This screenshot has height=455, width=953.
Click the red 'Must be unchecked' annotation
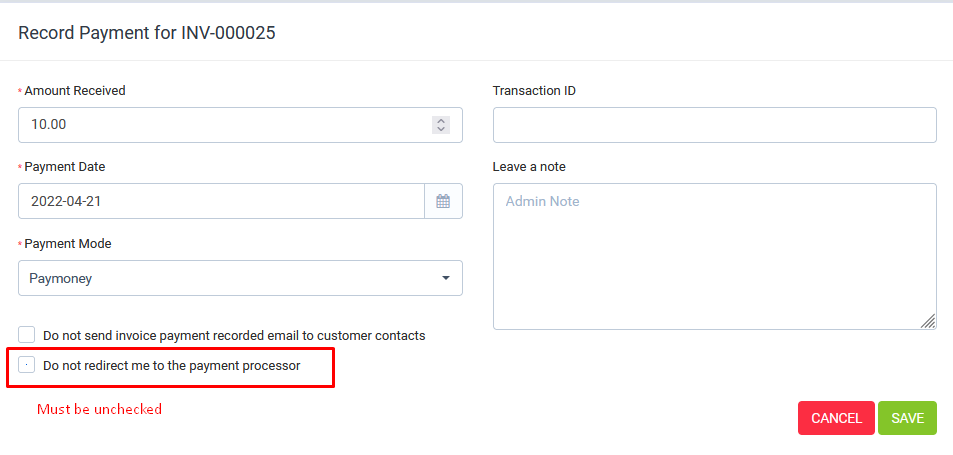tap(99, 409)
